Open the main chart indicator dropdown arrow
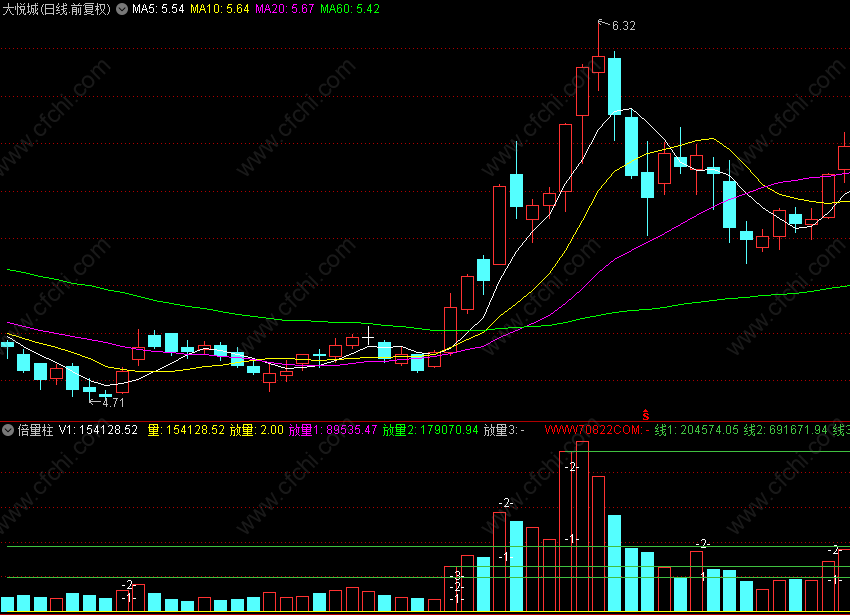Image resolution: width=850 pixels, height=615 pixels. point(122,9)
